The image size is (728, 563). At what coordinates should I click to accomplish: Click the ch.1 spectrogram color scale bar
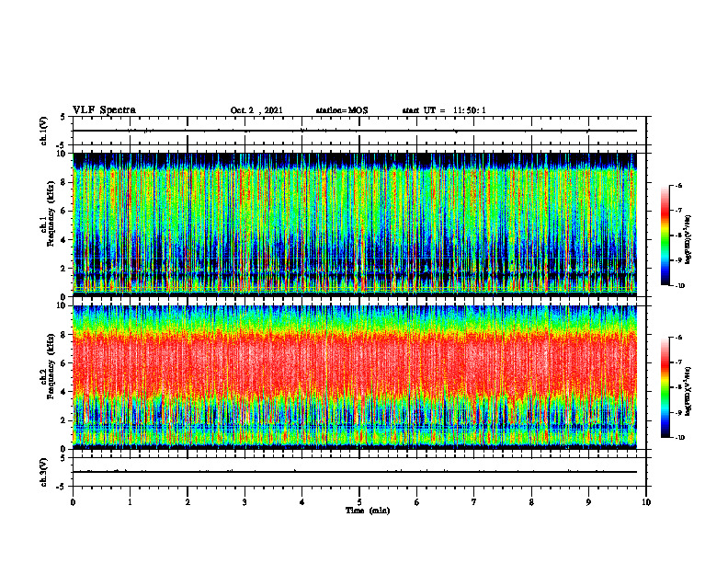pyautogui.click(x=665, y=236)
